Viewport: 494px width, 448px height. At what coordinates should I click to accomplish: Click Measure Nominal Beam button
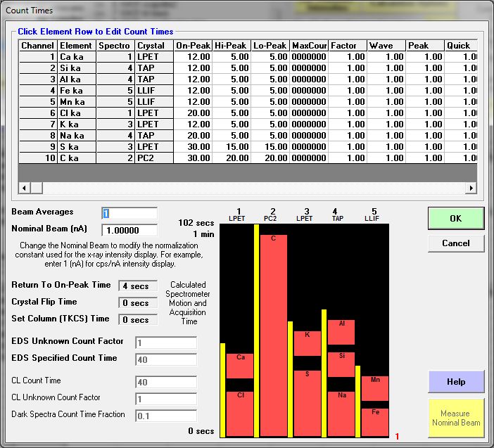(x=455, y=418)
